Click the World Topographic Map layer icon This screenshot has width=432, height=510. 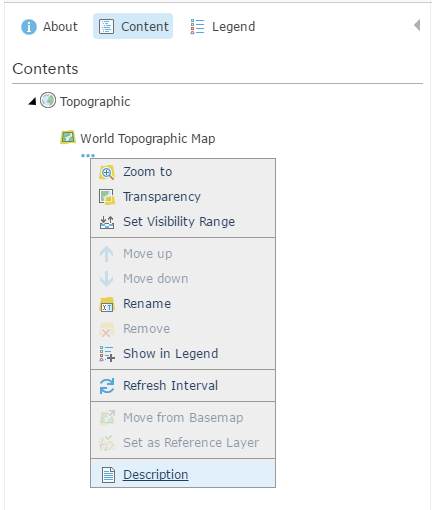click(68, 137)
